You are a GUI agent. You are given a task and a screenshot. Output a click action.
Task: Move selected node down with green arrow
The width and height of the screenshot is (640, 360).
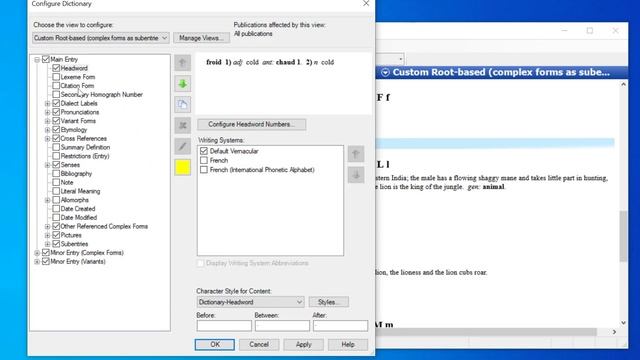(x=182, y=84)
